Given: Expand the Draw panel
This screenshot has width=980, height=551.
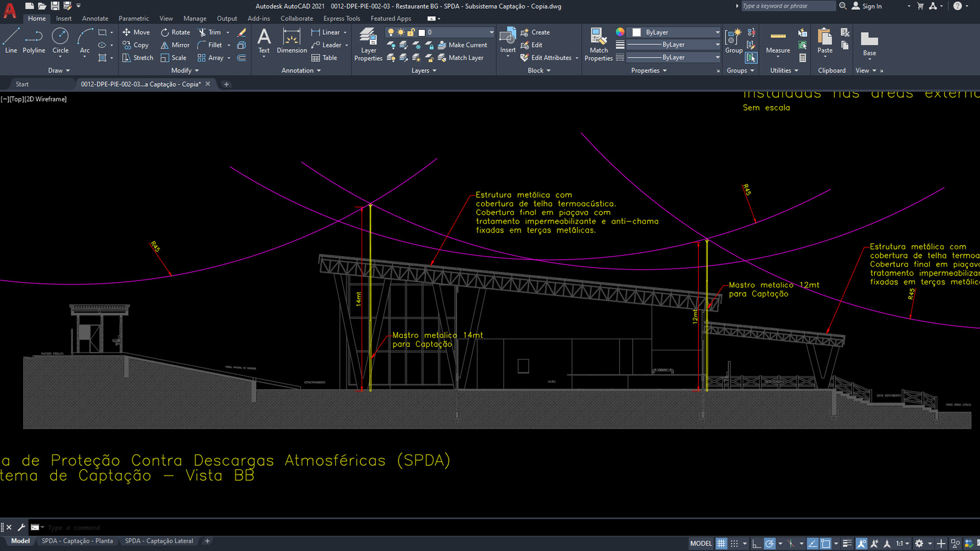Looking at the screenshot, I should (x=59, y=70).
